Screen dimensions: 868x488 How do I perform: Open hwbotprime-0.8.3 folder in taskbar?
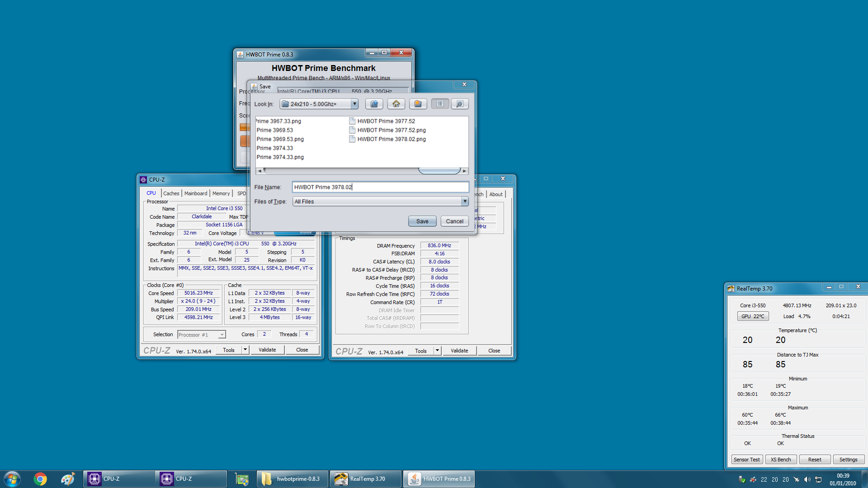point(292,479)
